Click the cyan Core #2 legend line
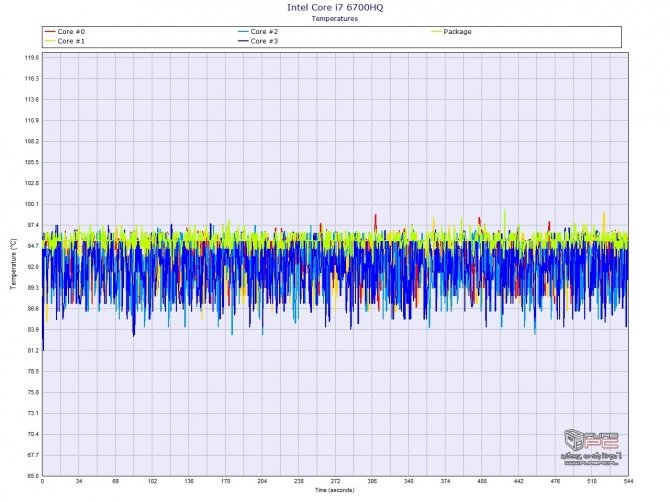Viewport: 670px width, 502px height. click(242, 32)
